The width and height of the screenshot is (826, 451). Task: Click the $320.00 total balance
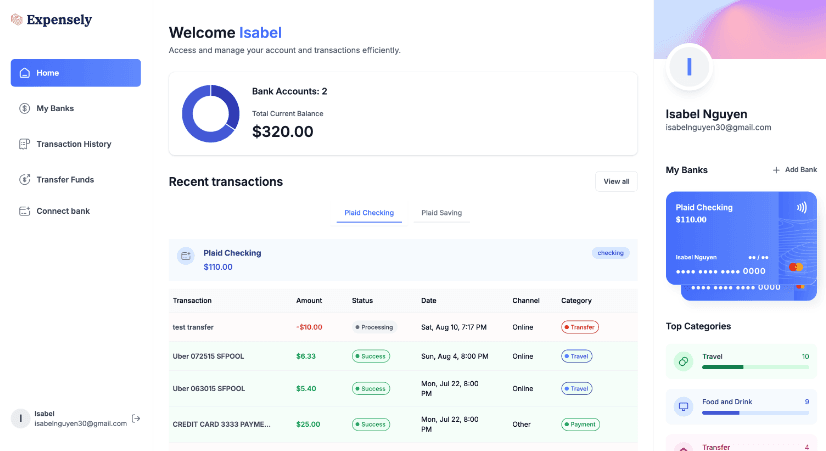click(283, 132)
